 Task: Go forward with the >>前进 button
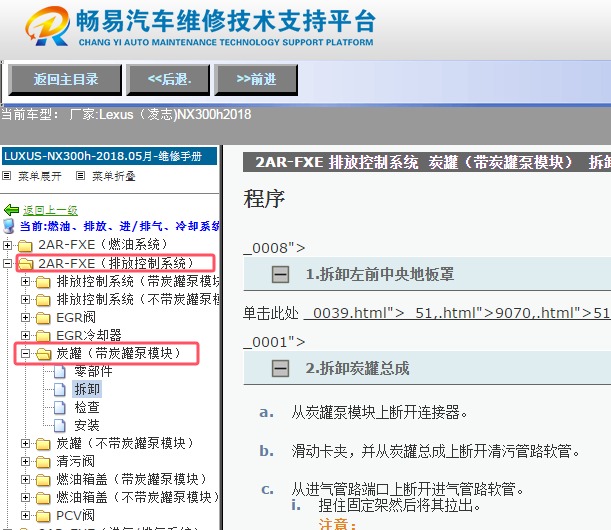[x=256, y=80]
